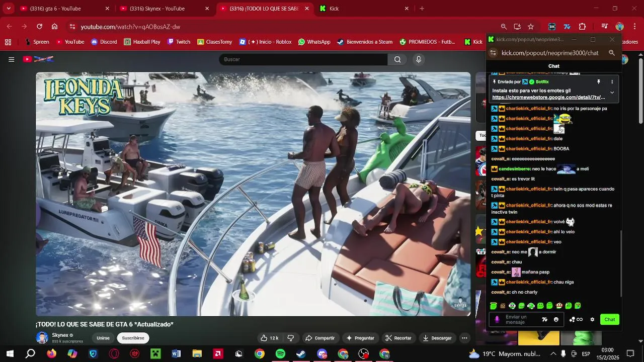This screenshot has width=644, height=362.
Task: Click Descargar download button
Action: pyautogui.click(x=437, y=338)
